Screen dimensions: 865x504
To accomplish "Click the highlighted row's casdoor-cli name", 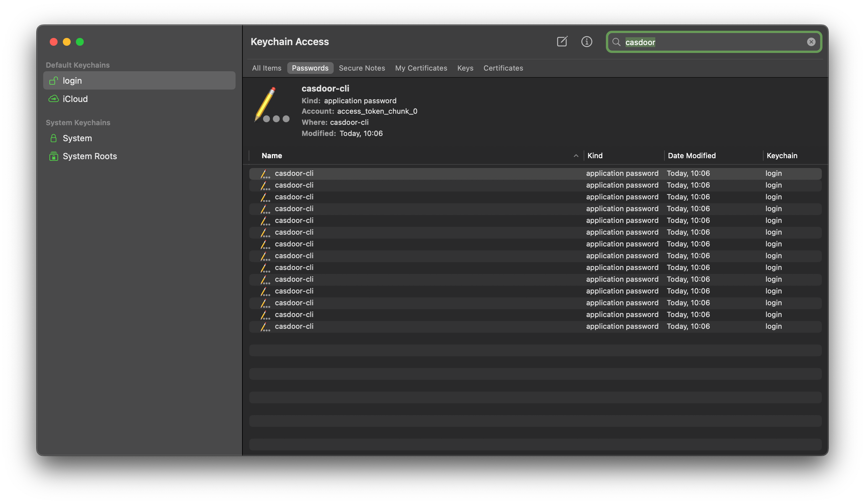I will click(x=294, y=174).
